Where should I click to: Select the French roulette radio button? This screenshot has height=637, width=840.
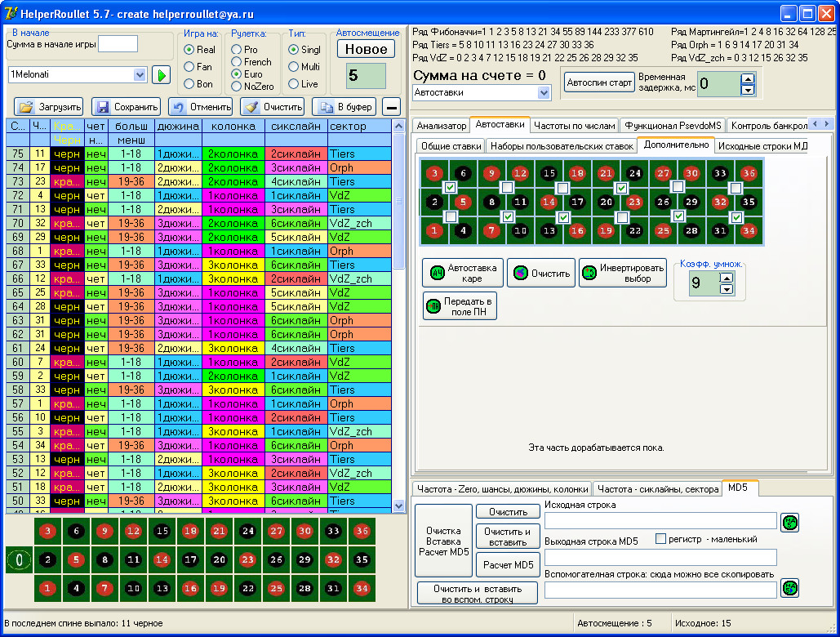[x=237, y=62]
